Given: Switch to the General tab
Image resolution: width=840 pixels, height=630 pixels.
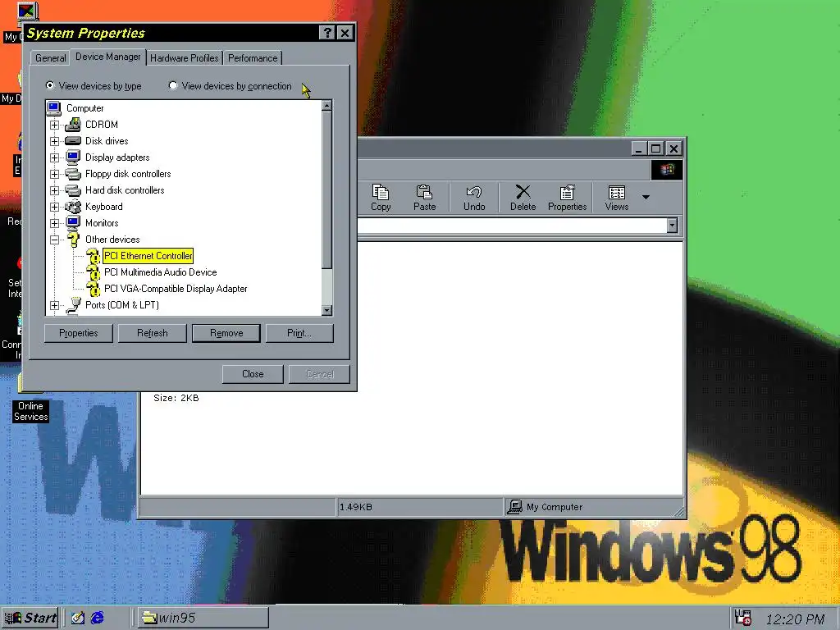Looking at the screenshot, I should coord(50,58).
